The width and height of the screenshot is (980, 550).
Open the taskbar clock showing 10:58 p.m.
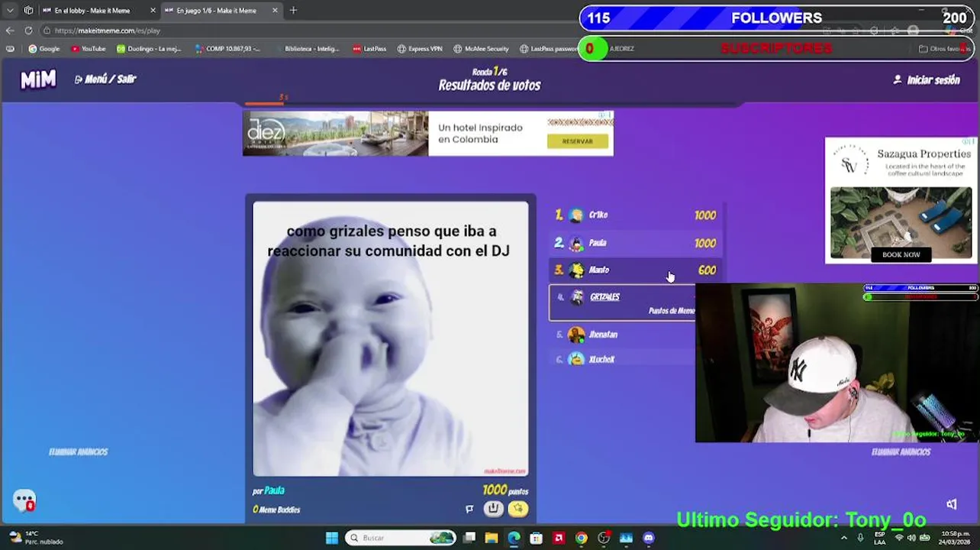coord(956,538)
